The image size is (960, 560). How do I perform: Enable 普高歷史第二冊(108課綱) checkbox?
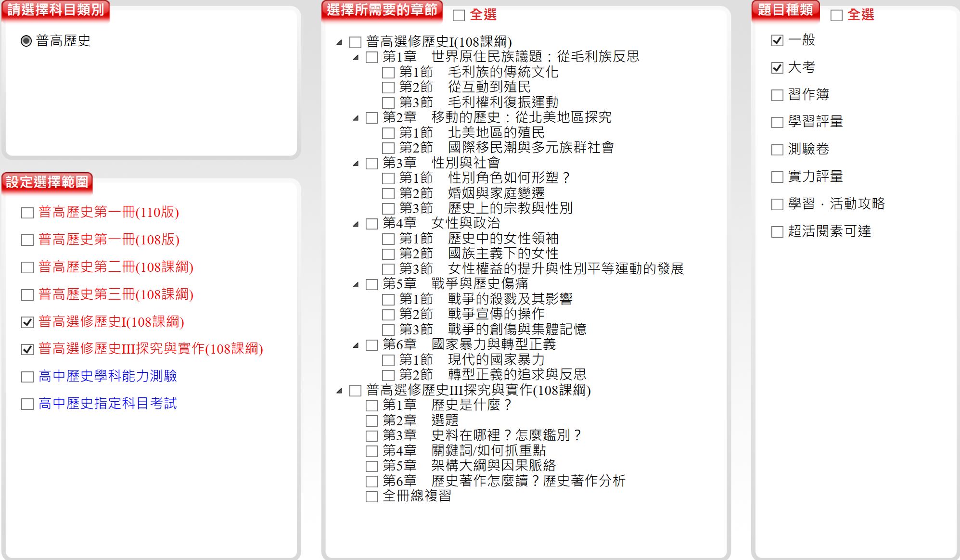tap(27, 267)
